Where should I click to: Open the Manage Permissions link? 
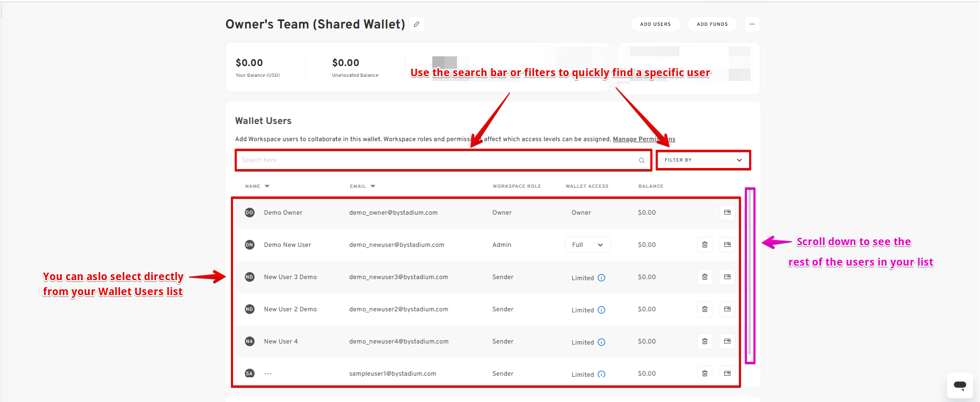tap(644, 139)
